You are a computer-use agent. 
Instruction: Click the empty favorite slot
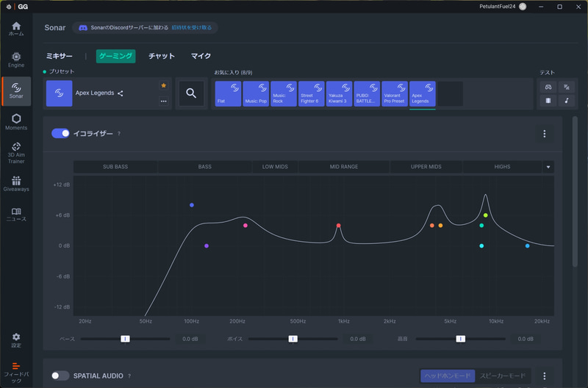pyautogui.click(x=450, y=94)
